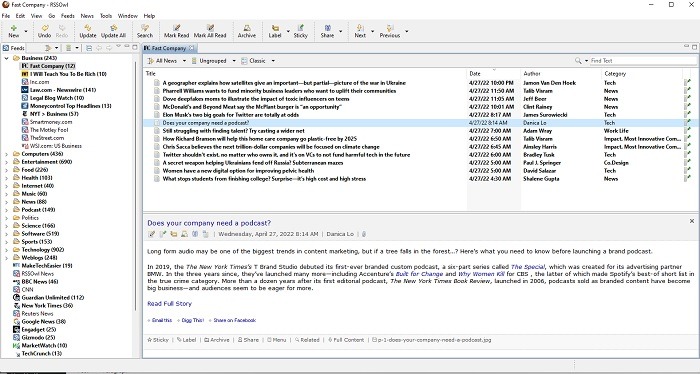The height and width of the screenshot is (374, 700).
Task: Open the Help menu
Action: [x=149, y=16]
